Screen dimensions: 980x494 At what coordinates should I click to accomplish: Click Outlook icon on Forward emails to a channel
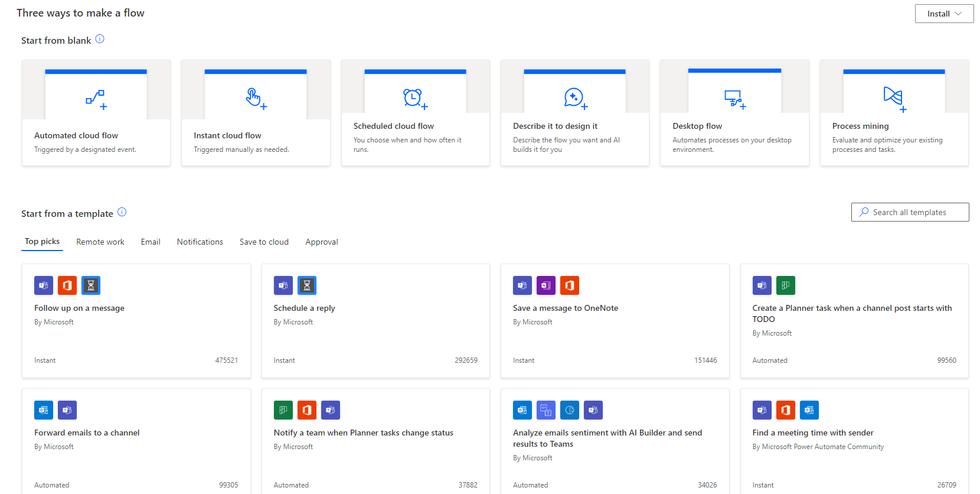tap(44, 410)
